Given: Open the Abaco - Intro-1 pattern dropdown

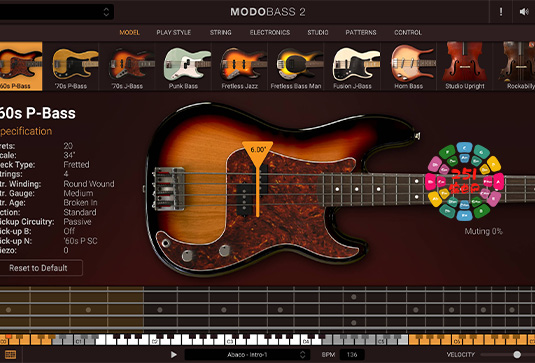Looking at the screenshot, I should coord(247,355).
